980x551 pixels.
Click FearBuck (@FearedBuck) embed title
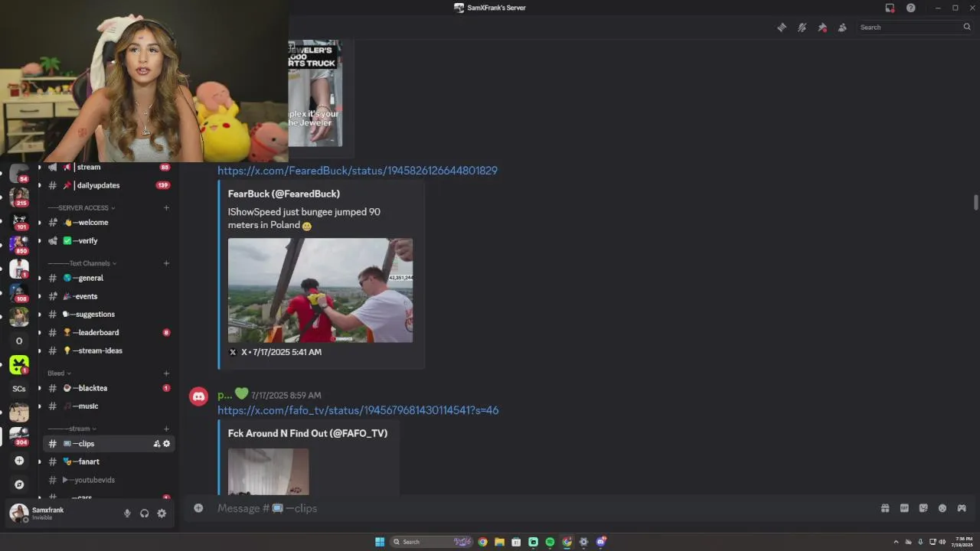pyautogui.click(x=284, y=194)
